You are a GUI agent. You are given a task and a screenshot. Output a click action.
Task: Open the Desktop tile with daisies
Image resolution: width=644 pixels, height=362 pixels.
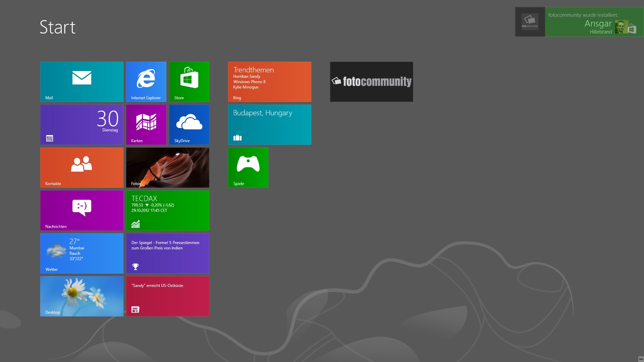(x=82, y=296)
